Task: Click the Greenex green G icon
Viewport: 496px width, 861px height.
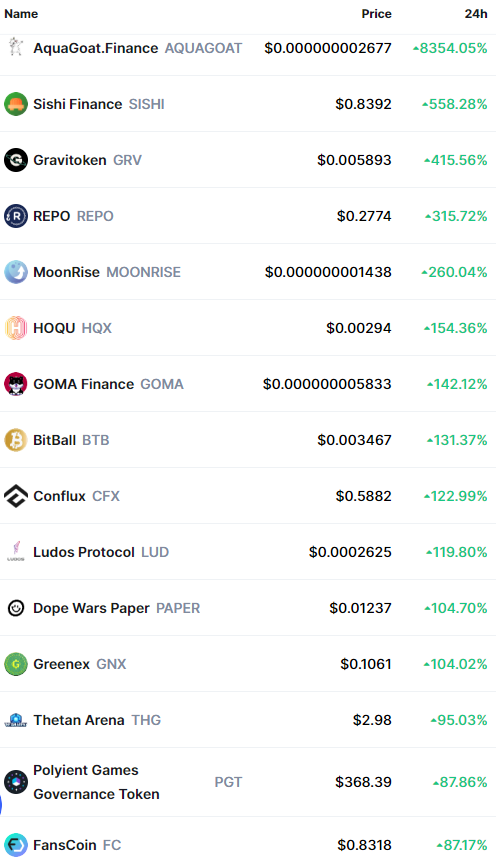Action: [x=15, y=664]
